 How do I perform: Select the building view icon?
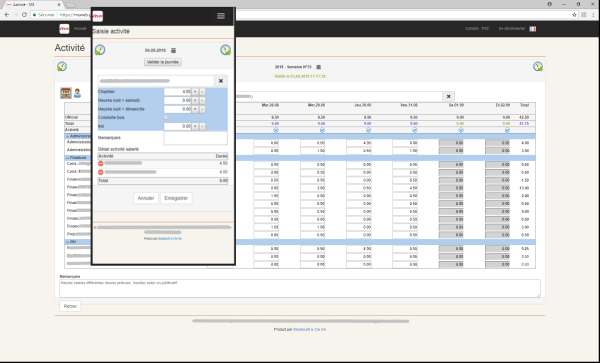(x=66, y=93)
